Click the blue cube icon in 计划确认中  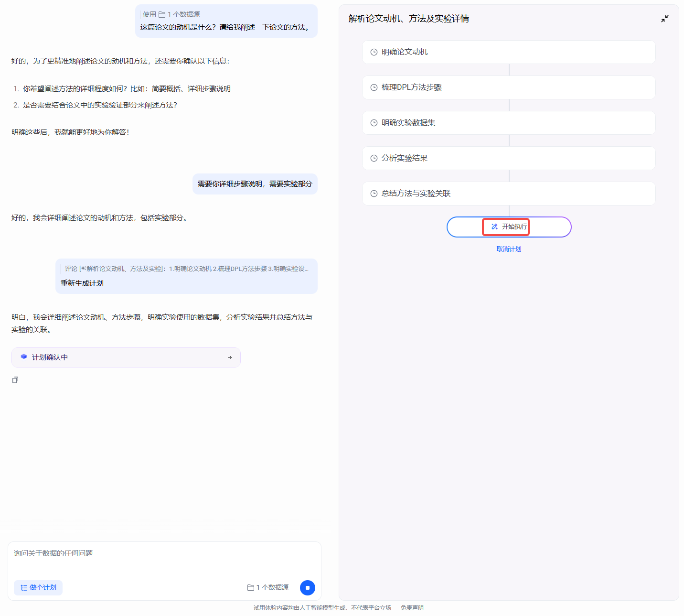24,357
